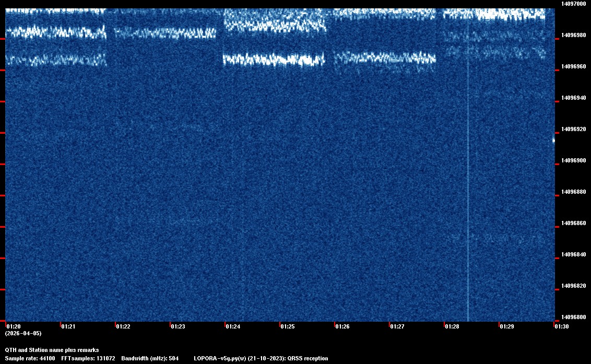Click the 14096840 frequency label
591x364 pixels.
coord(573,254)
